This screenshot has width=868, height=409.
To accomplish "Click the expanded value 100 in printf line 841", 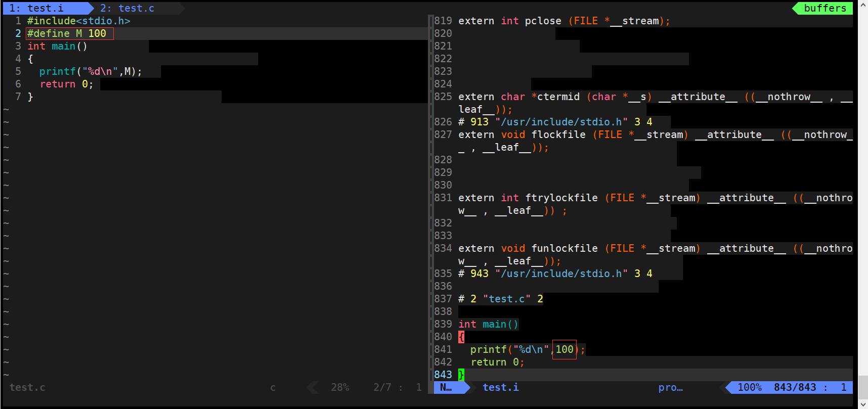I will [565, 349].
